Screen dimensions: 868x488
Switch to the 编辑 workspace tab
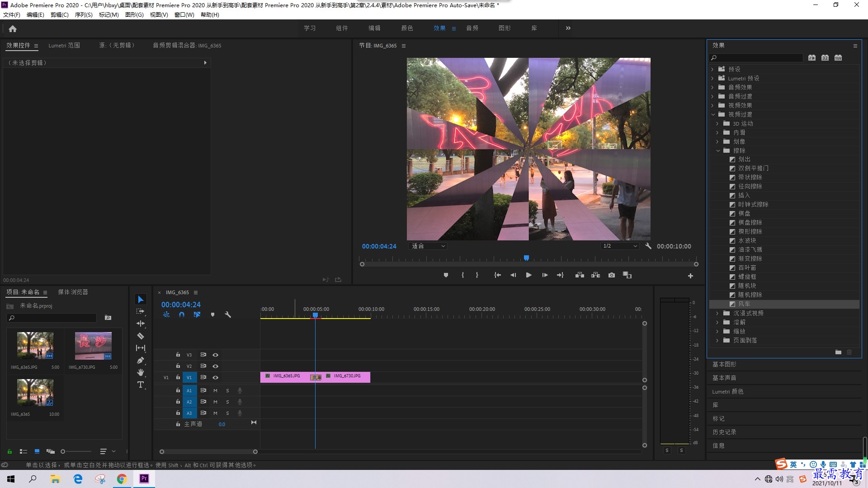(374, 28)
